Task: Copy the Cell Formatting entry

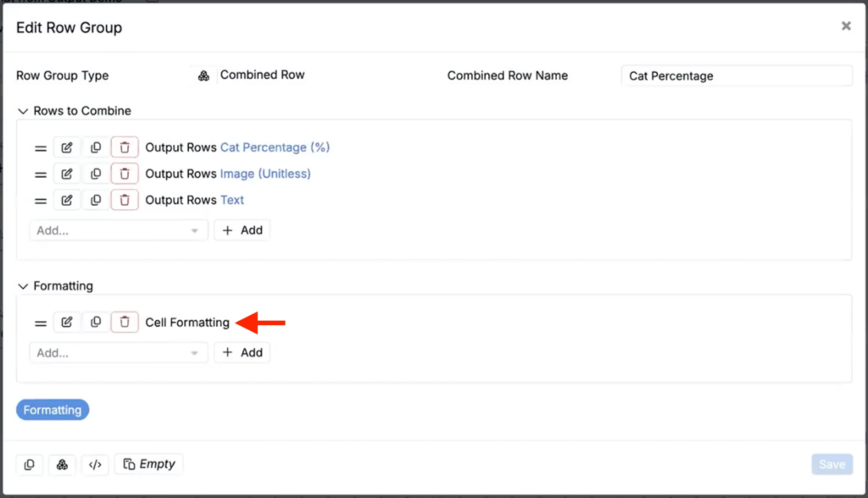Action: pos(96,322)
